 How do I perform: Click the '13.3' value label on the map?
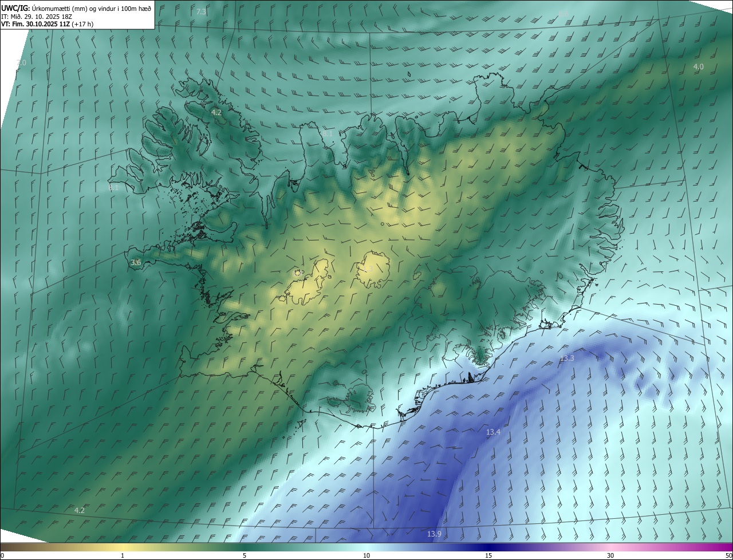click(567, 358)
